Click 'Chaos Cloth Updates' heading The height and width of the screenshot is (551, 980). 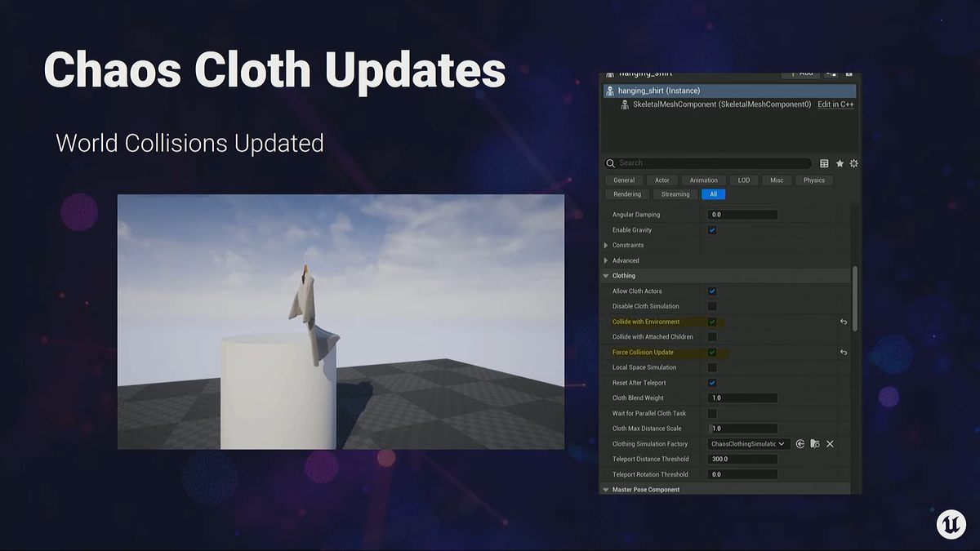point(274,70)
